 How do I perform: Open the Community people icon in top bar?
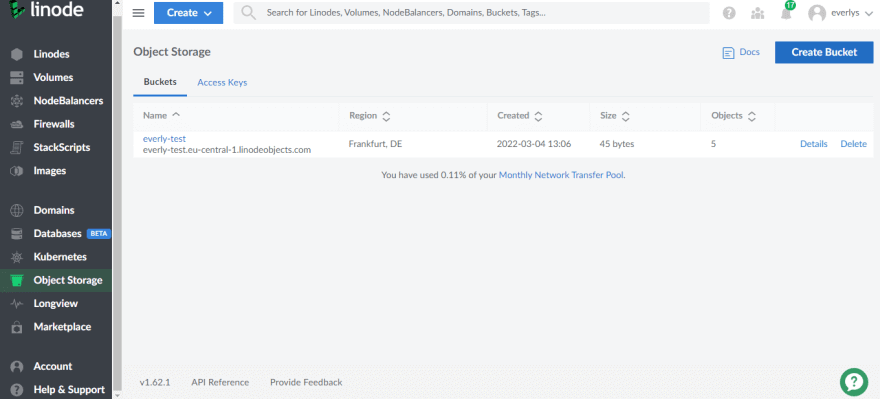point(758,13)
